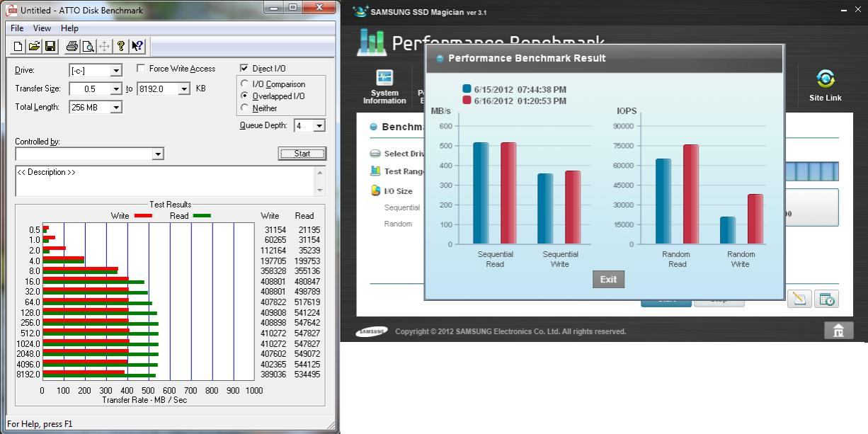868x434 pixels.
Task: Minimize the Samsung Magician window
Action: (844, 11)
